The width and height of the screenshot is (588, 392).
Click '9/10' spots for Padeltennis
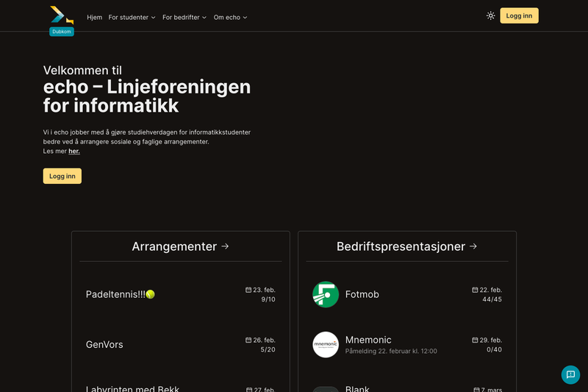point(268,299)
